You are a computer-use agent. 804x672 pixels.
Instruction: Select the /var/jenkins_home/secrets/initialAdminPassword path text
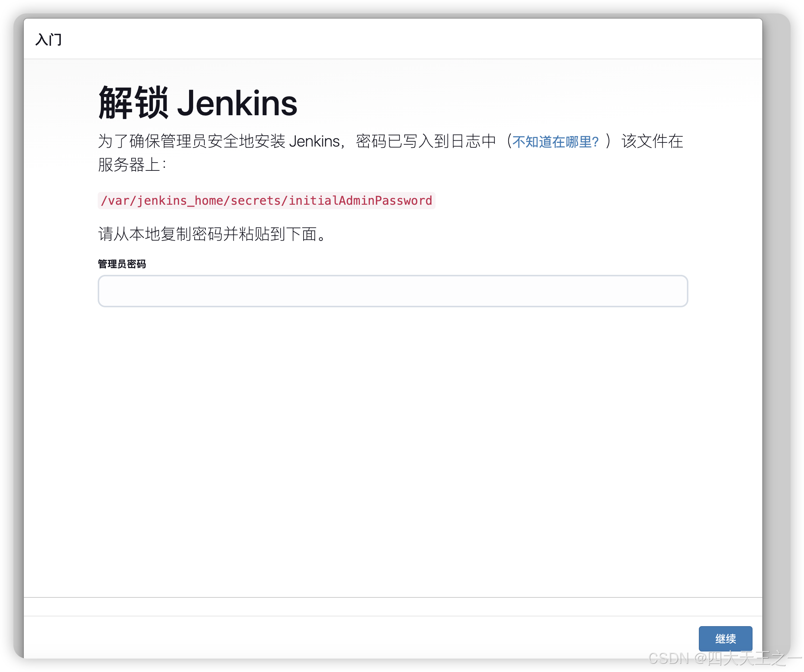(x=267, y=200)
